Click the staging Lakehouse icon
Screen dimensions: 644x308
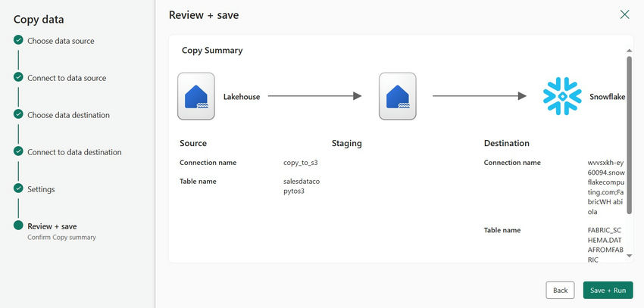tap(397, 96)
